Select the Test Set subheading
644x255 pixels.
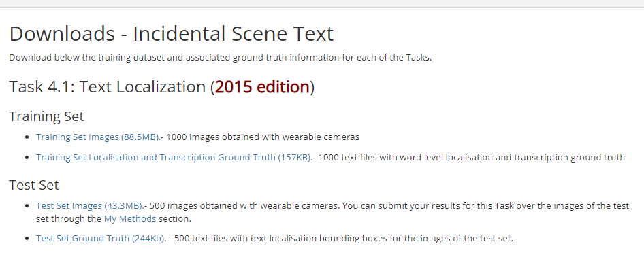click(x=34, y=185)
